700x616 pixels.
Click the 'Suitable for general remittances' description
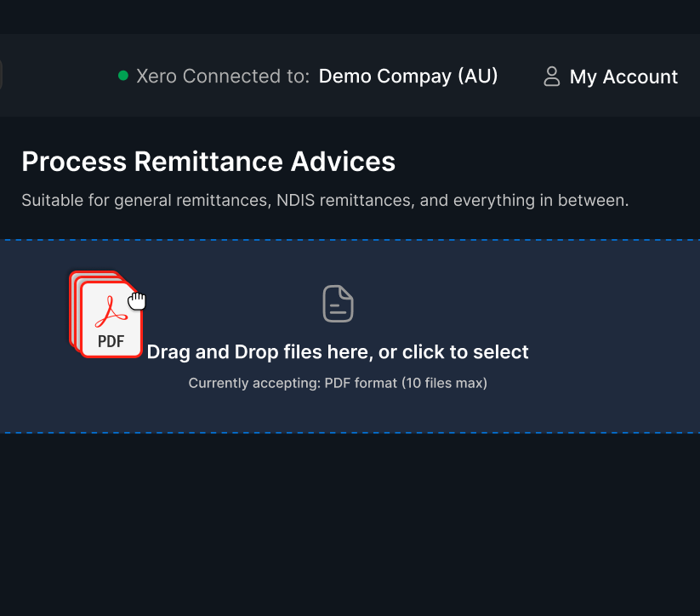[325, 200]
